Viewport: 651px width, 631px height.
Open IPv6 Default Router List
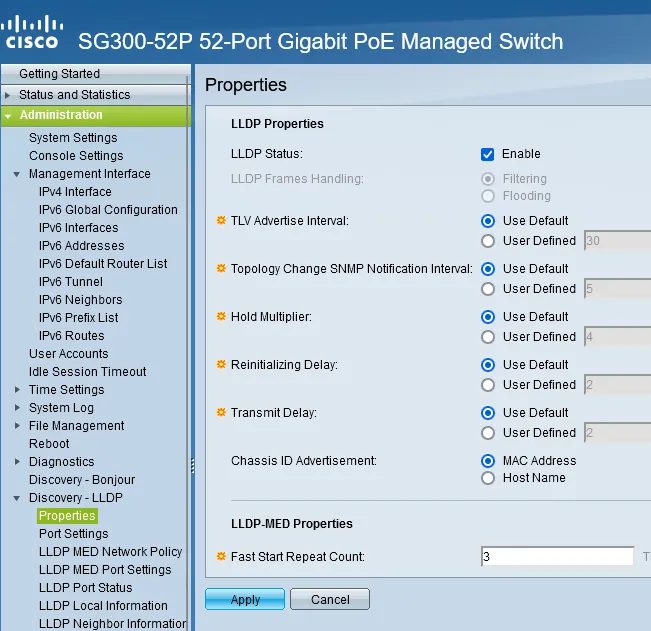tap(103, 264)
